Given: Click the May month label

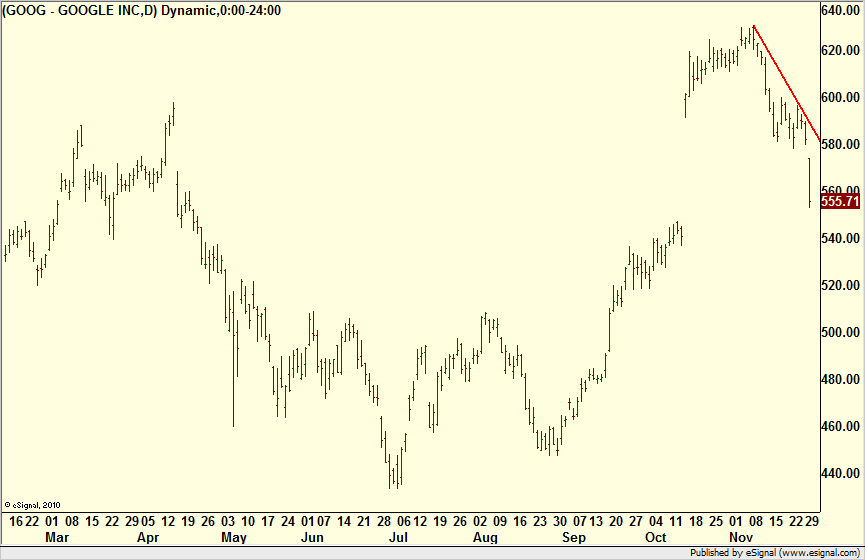Looking at the screenshot, I should [x=233, y=538].
